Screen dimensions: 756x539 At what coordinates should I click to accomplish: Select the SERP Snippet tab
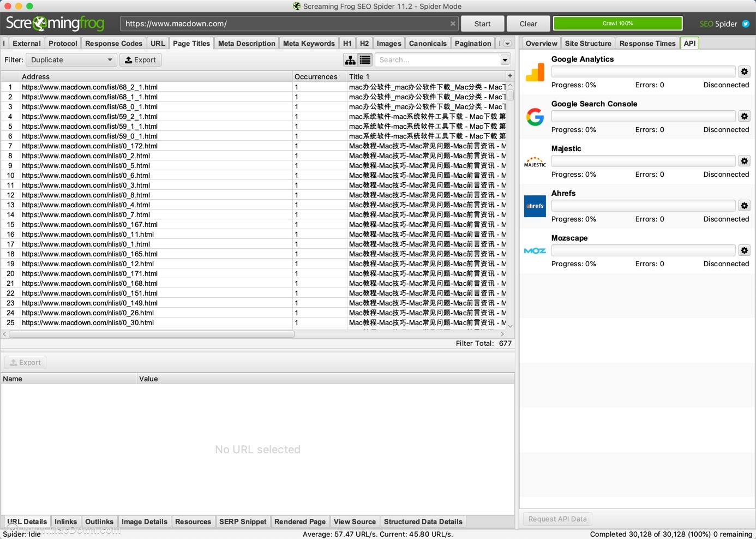(x=243, y=522)
